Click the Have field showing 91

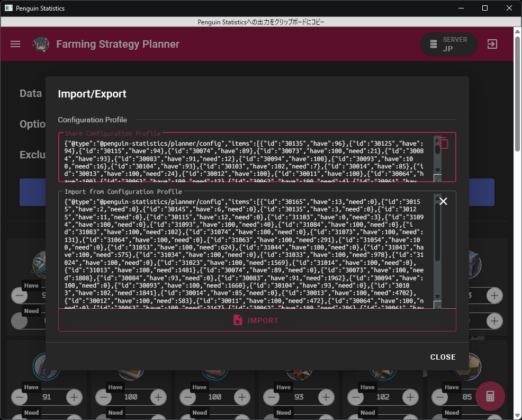(x=47, y=397)
